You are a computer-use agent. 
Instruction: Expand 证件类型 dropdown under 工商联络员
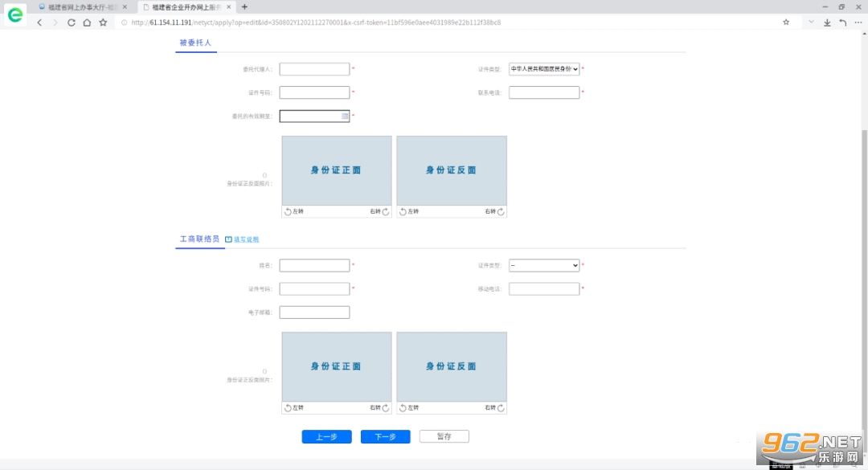point(544,265)
